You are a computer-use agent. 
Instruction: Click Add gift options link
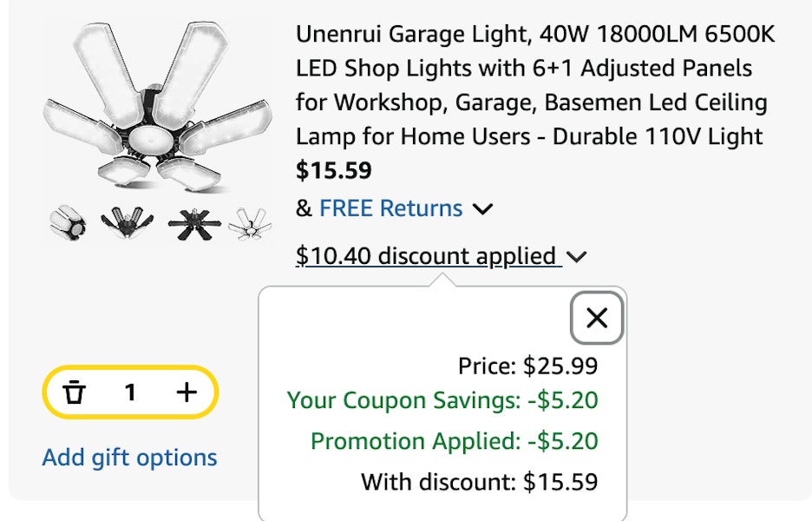[129, 458]
